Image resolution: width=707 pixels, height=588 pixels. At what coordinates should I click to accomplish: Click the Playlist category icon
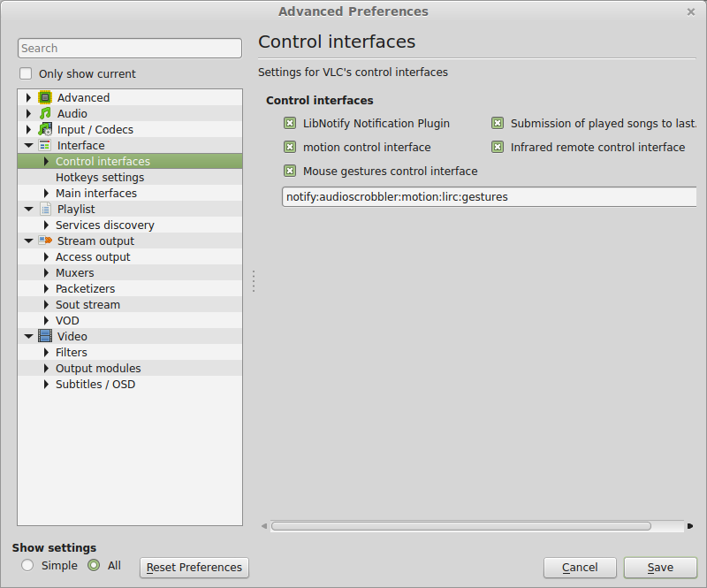45,209
